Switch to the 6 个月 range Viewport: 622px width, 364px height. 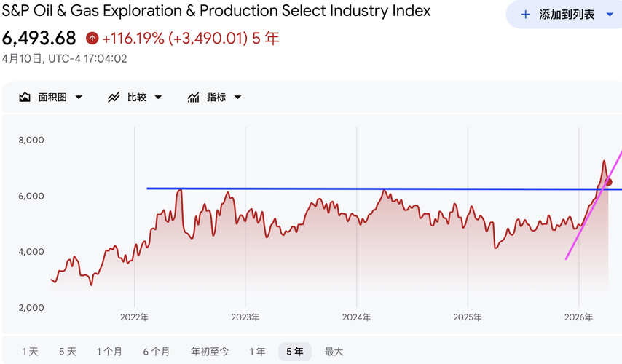156,352
